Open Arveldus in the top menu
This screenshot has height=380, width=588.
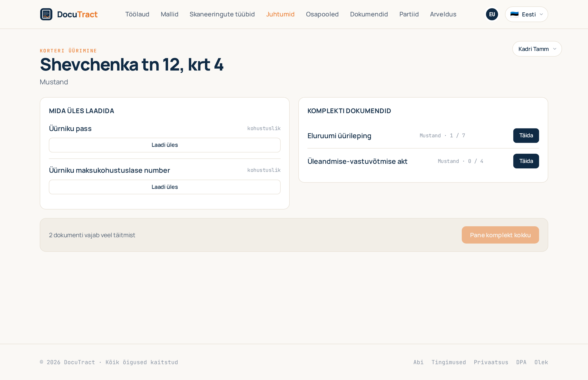(x=443, y=14)
